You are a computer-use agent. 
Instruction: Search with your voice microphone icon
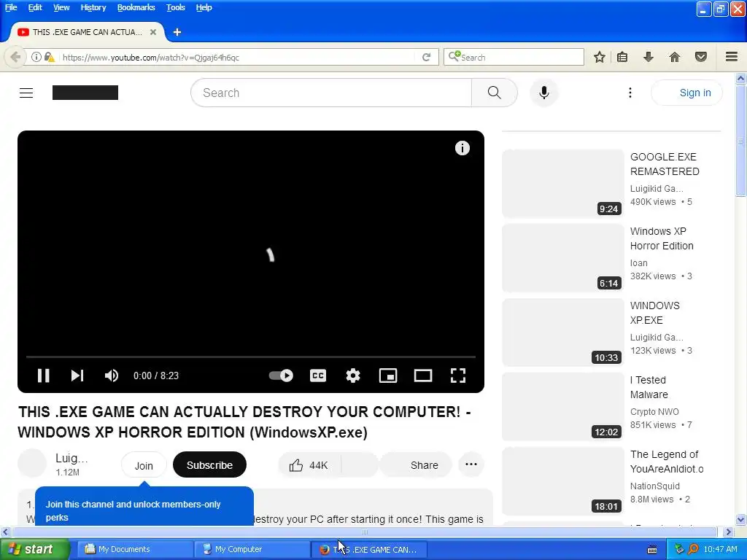[x=544, y=93]
